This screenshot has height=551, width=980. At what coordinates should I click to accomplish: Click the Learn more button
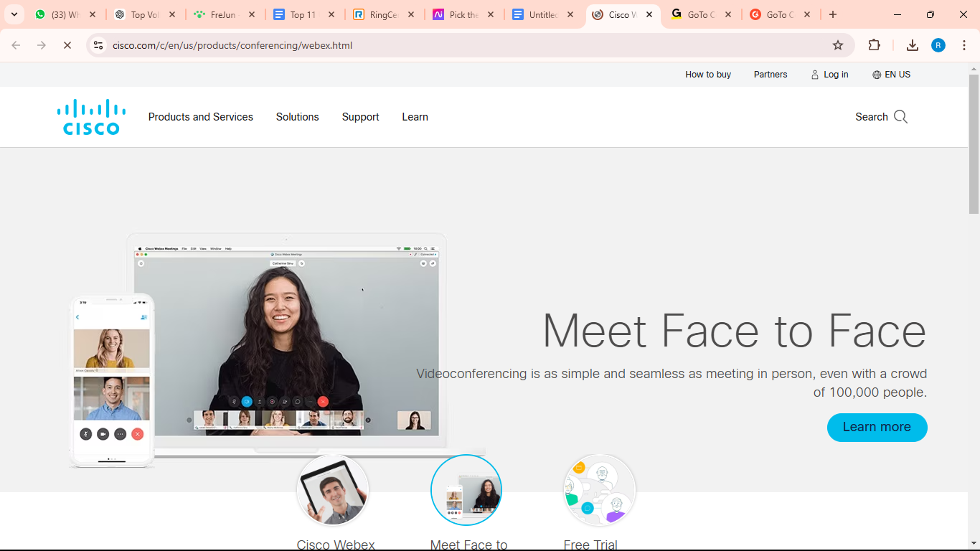click(877, 428)
